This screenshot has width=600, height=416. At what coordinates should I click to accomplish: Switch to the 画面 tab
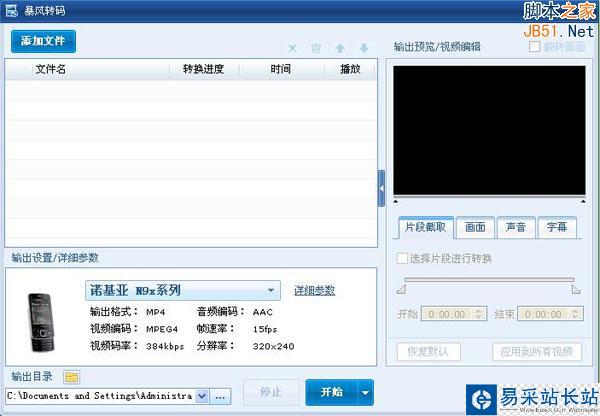tap(475, 227)
